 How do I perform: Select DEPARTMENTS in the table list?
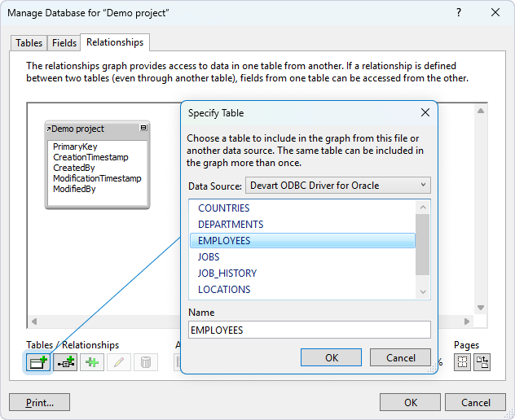(302, 225)
